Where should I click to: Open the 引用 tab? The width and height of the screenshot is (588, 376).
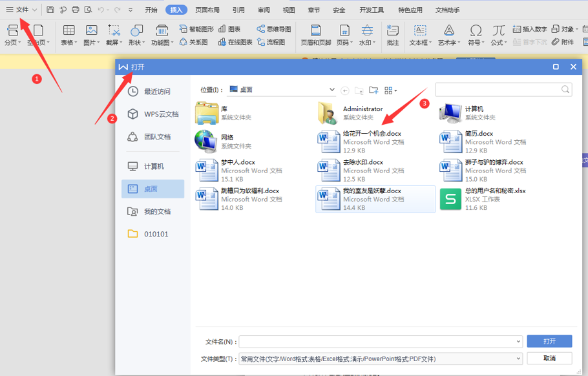pyautogui.click(x=238, y=10)
